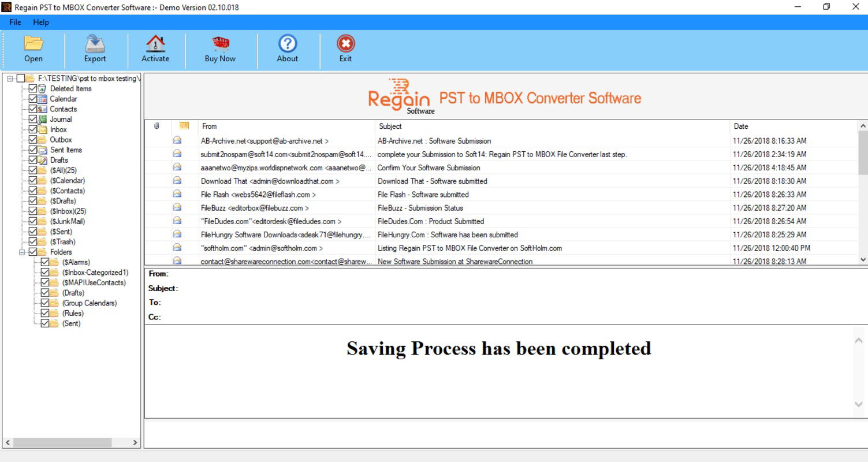
Task: Click the Buy Now shopping cart icon
Action: tap(220, 43)
